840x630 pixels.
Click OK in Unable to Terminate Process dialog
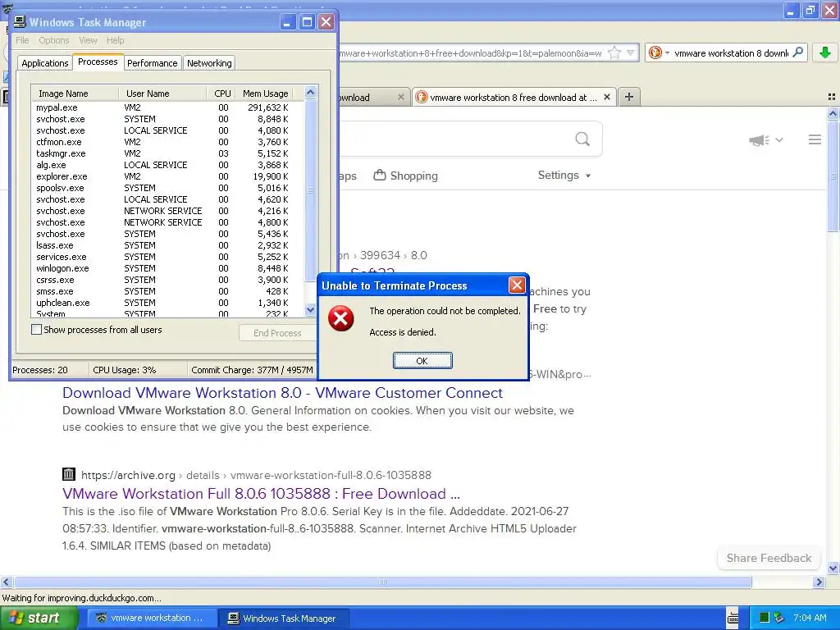click(x=422, y=361)
